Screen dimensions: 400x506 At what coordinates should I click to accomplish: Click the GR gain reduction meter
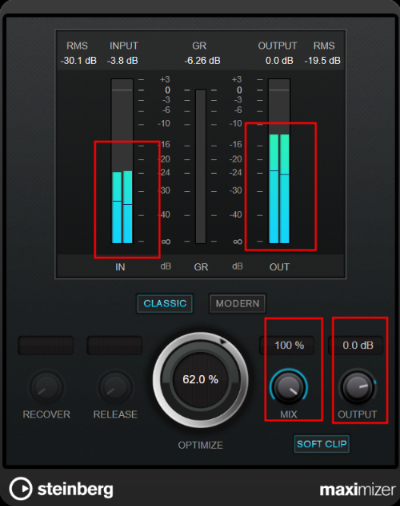tap(201, 166)
